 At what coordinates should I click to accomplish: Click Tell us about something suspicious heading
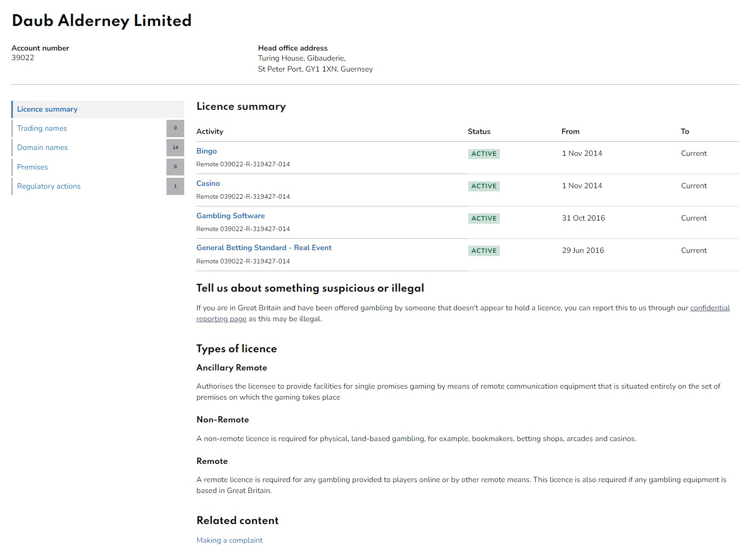click(310, 288)
